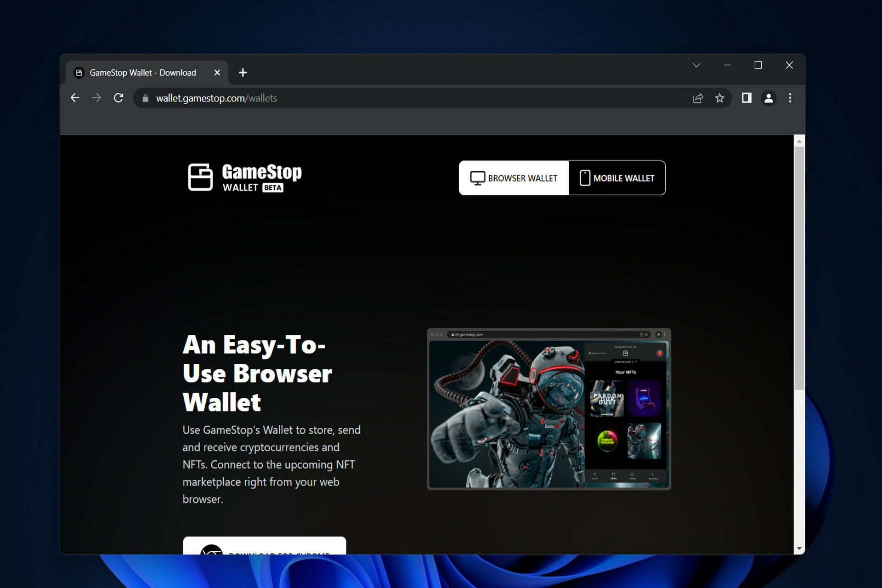Maximize the browser window
882x588 pixels.
(x=758, y=65)
